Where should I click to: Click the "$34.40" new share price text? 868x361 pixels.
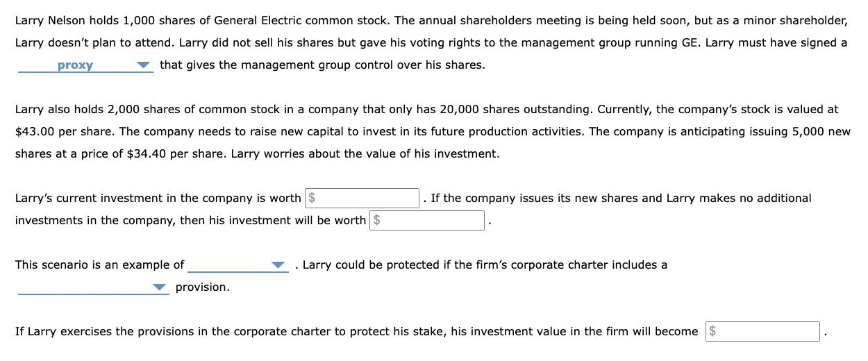tap(147, 154)
